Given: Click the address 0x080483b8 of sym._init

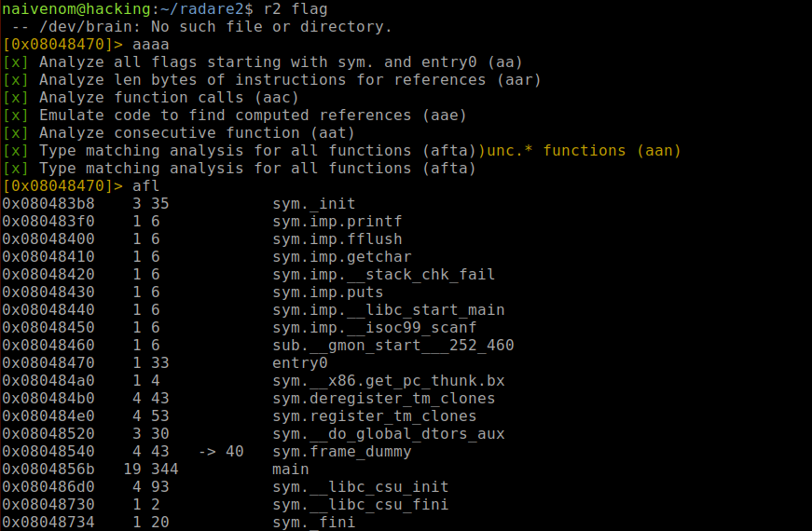Looking at the screenshot, I should (x=46, y=204).
